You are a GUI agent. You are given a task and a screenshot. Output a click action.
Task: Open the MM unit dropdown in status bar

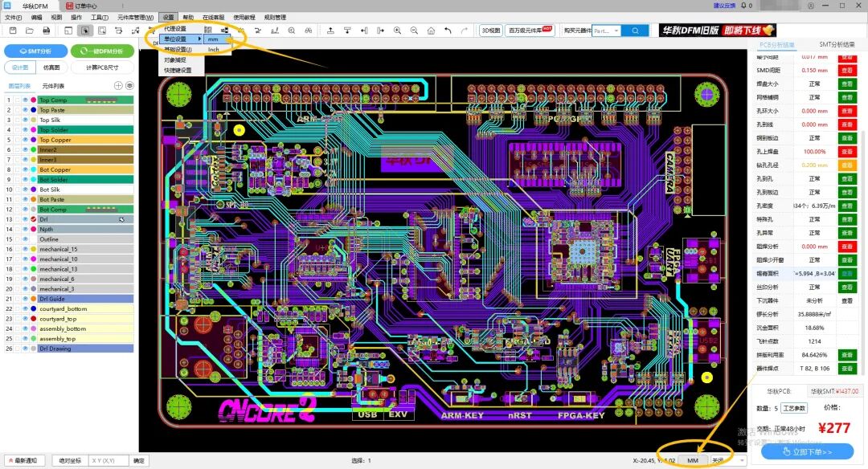693,460
